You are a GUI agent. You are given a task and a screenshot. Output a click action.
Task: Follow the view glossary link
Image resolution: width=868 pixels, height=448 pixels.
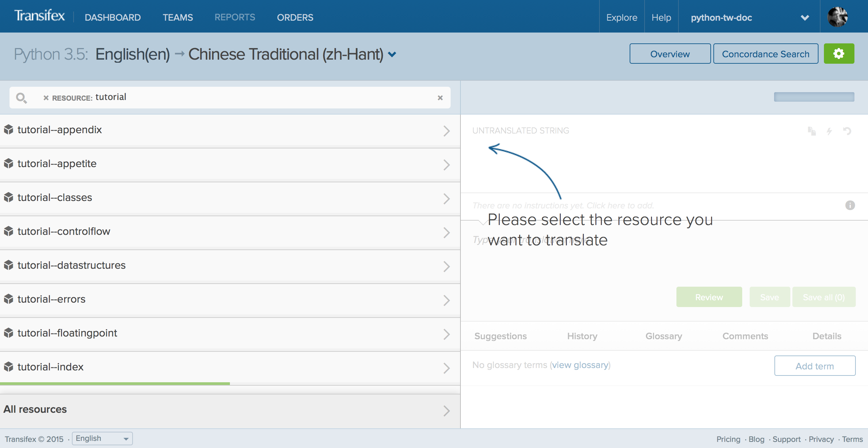pyautogui.click(x=580, y=365)
